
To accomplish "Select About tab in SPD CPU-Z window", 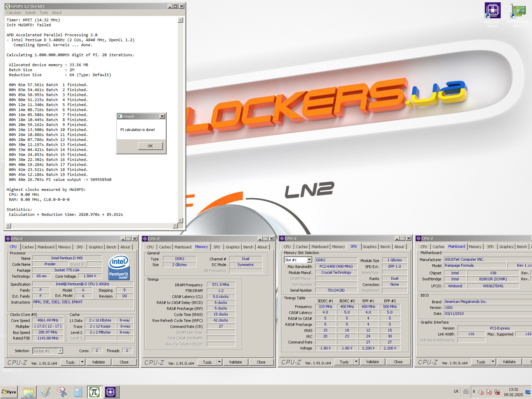I will [x=399, y=247].
